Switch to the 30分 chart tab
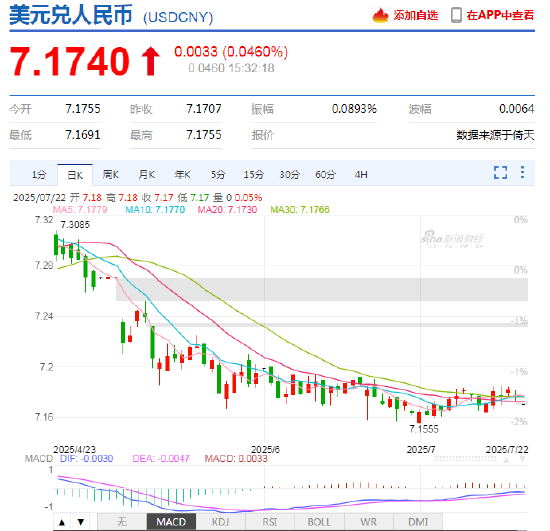The width and height of the screenshot is (550, 531). (289, 175)
